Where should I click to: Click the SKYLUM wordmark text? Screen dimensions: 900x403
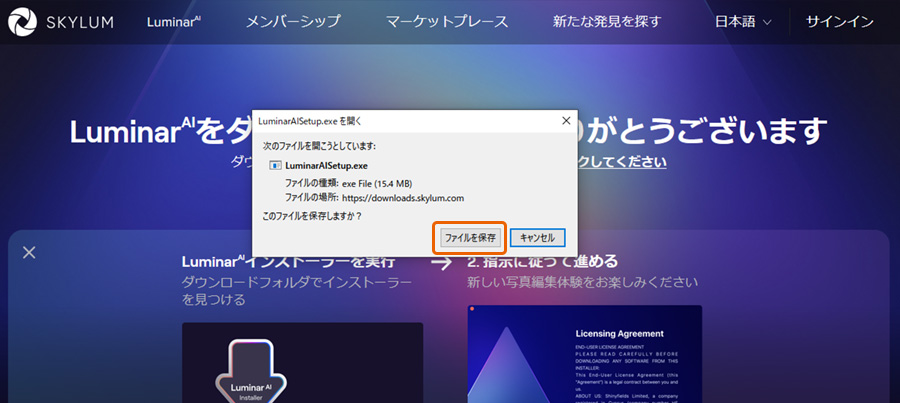[x=79, y=23]
